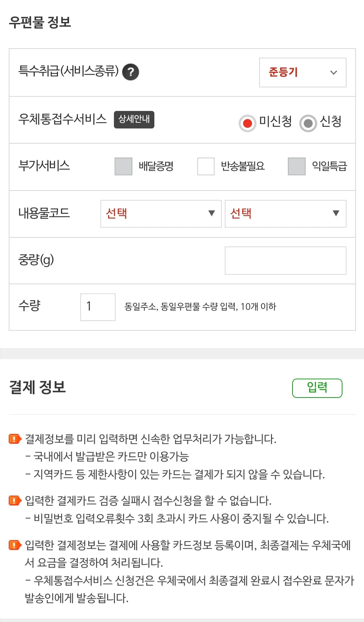Image resolution: width=364 pixels, height=622 pixels.
Task: Expand the 준등기 dropdown chevron arrow
Action: click(x=333, y=72)
